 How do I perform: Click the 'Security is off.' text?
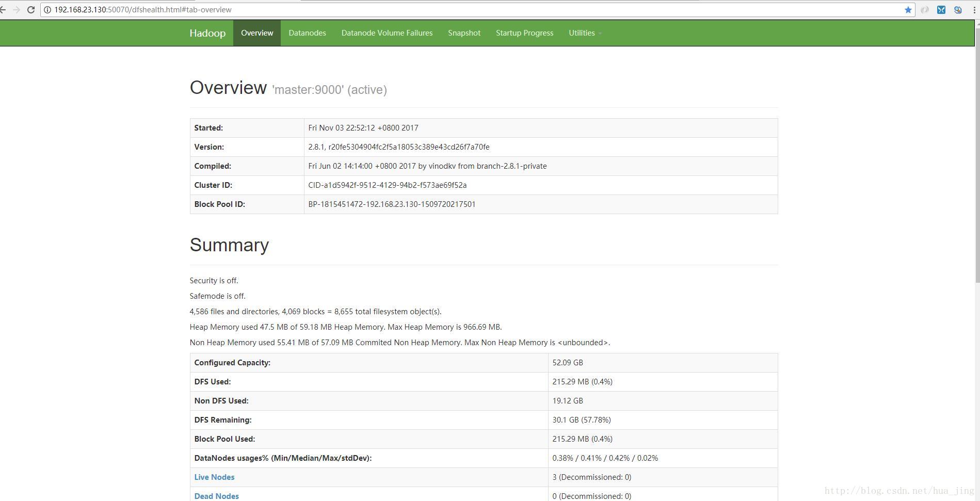click(x=214, y=281)
